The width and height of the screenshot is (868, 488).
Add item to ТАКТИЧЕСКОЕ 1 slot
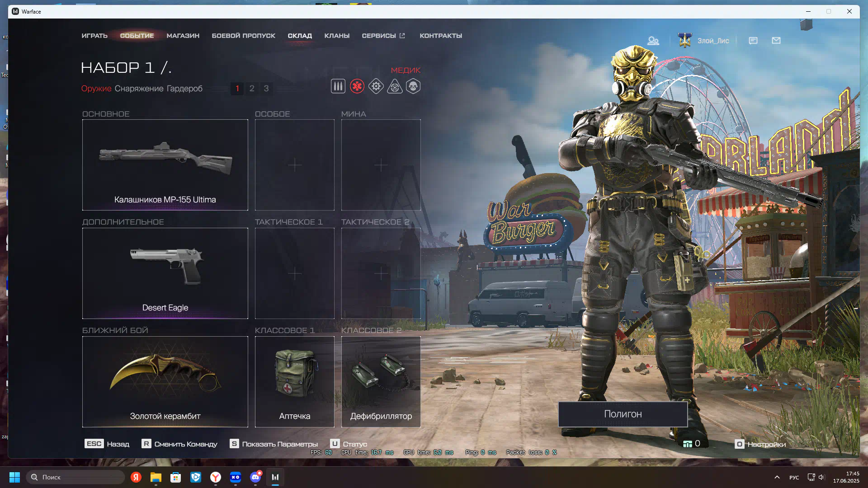point(295,273)
